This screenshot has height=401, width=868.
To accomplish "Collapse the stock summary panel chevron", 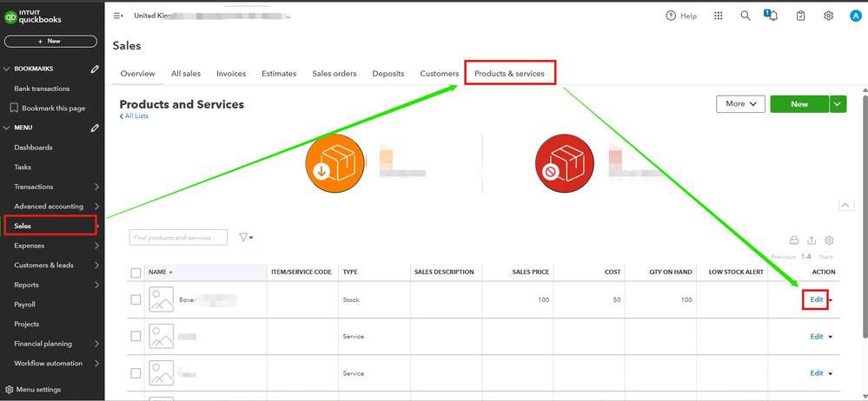I will click(846, 205).
